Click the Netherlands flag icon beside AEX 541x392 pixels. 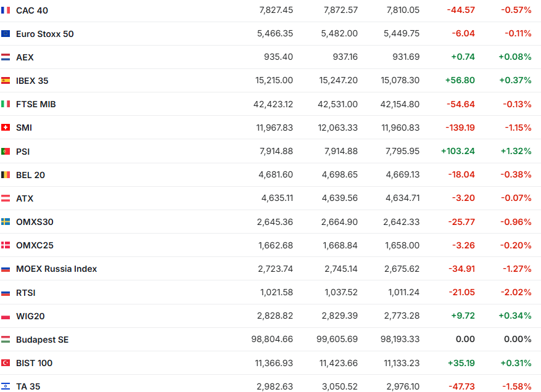(6, 57)
